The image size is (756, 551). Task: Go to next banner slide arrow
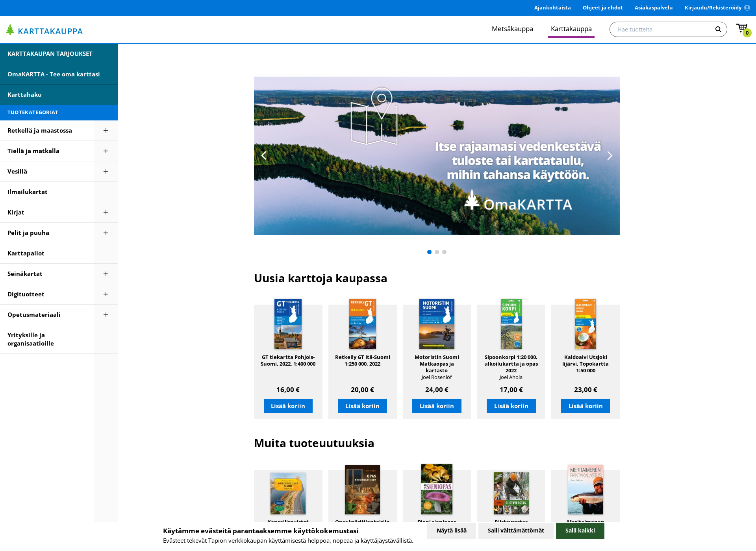[x=610, y=155]
